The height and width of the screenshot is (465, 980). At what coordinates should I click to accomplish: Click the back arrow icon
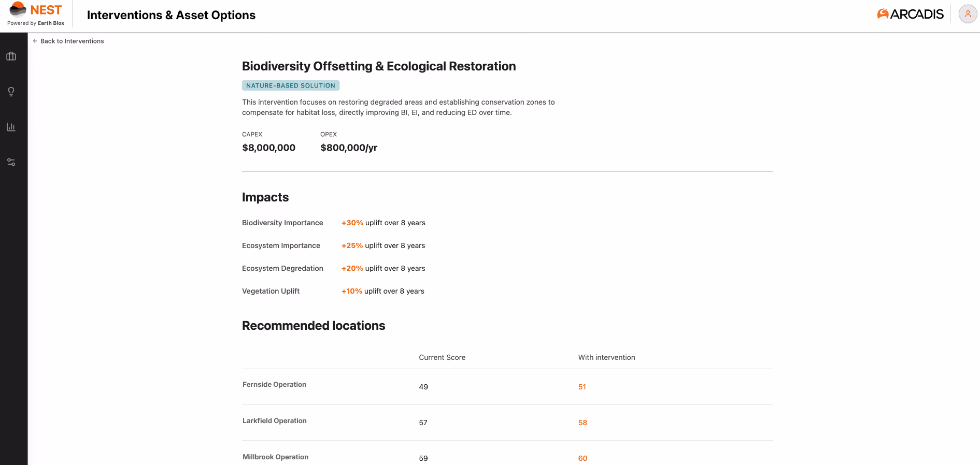35,41
